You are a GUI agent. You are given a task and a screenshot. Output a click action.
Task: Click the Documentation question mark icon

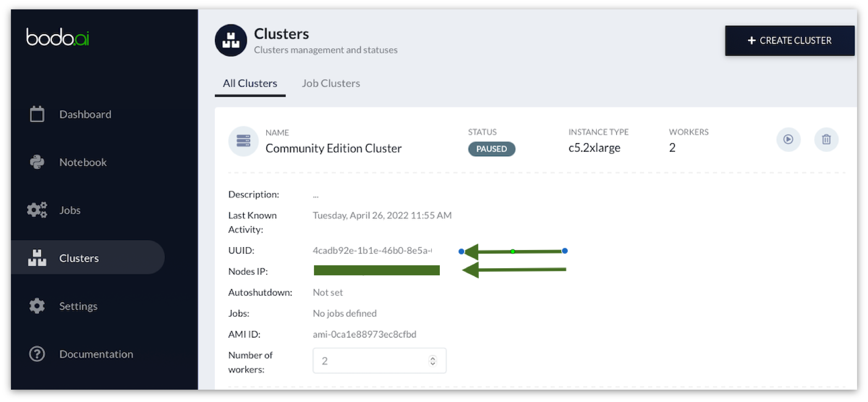click(37, 354)
